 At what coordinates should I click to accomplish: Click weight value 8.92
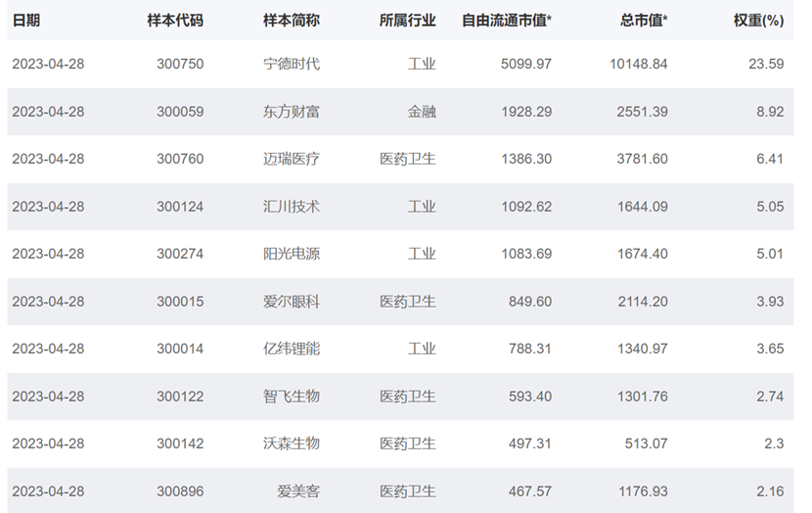[770, 112]
